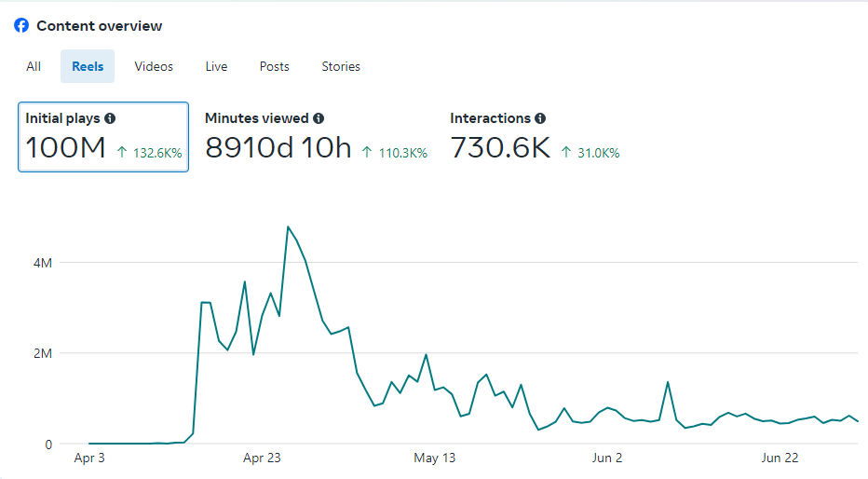Click the Apr 23 date label on axis
The image size is (868, 479).
tap(262, 458)
